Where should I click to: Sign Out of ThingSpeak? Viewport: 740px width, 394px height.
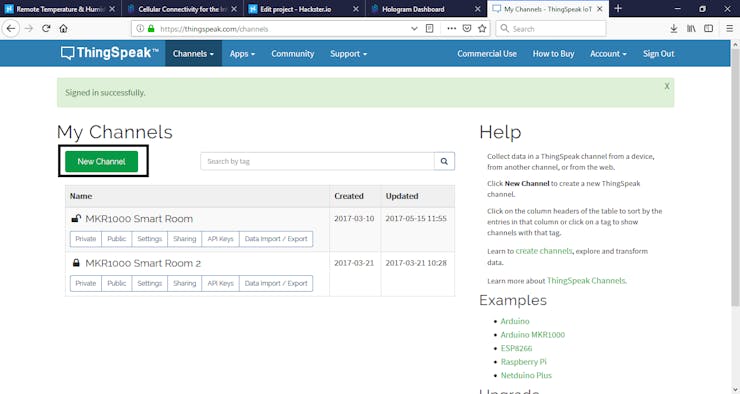pyautogui.click(x=658, y=53)
